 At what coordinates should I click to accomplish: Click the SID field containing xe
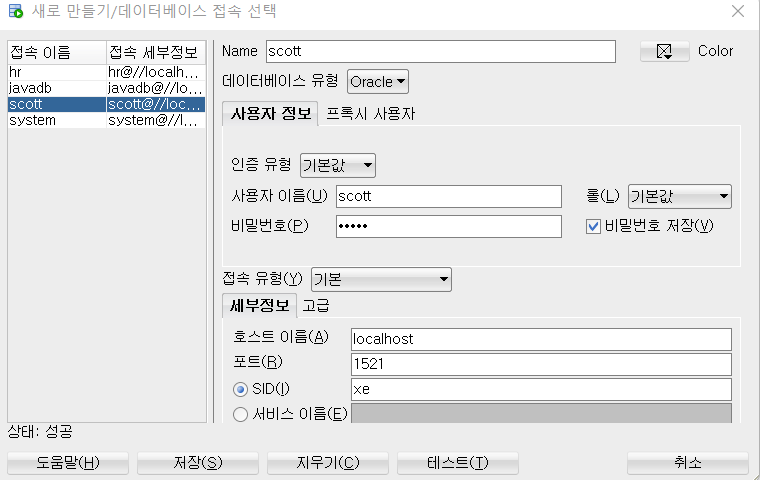tap(541, 389)
